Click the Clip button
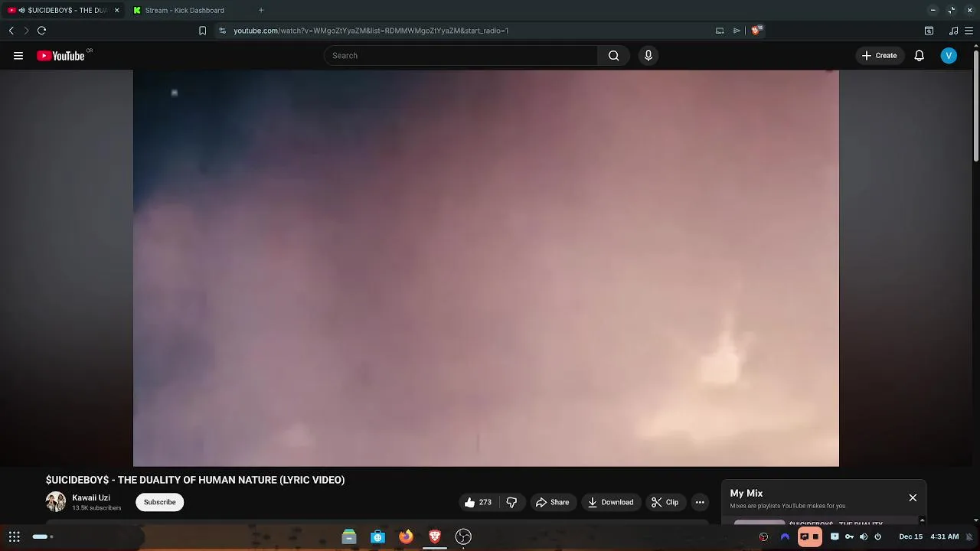980x551 pixels. (665, 502)
